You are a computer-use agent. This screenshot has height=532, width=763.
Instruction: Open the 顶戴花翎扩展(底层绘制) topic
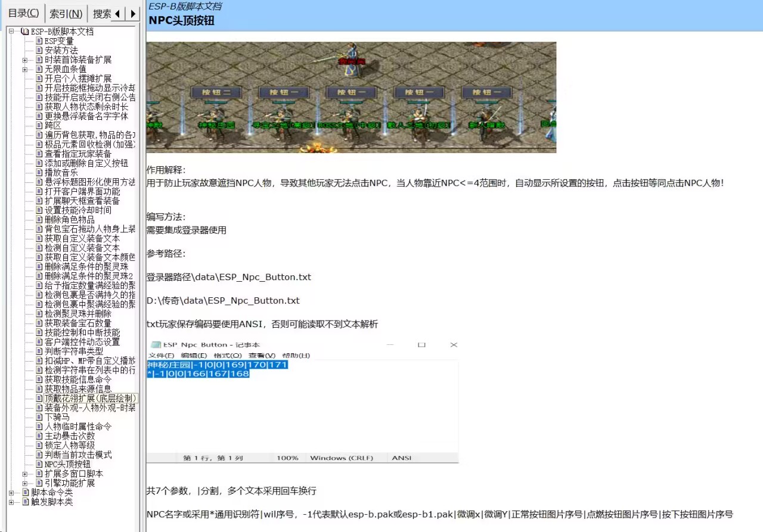point(91,399)
